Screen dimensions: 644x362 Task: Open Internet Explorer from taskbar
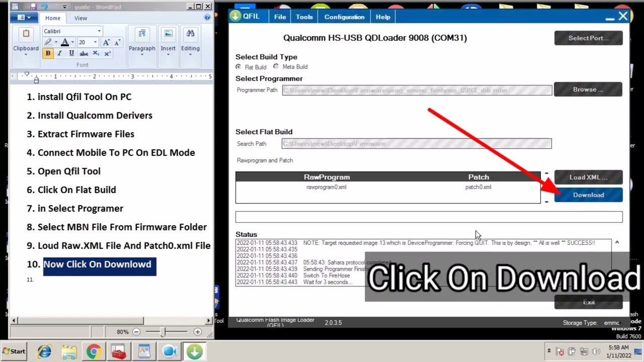(44, 351)
